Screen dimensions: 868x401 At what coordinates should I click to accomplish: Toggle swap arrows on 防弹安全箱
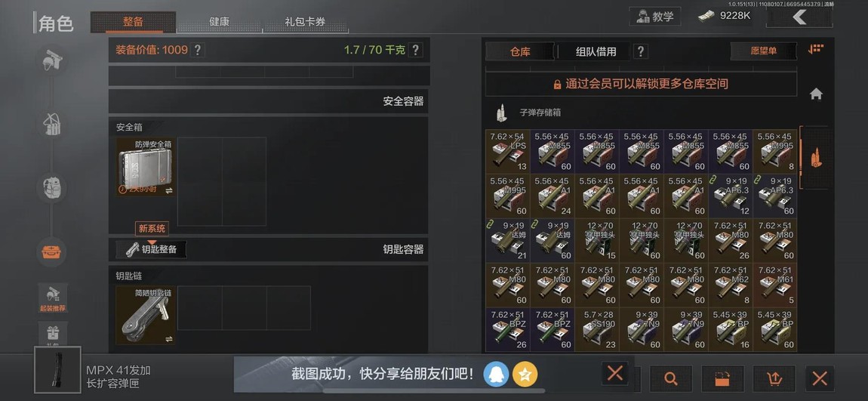(x=168, y=190)
